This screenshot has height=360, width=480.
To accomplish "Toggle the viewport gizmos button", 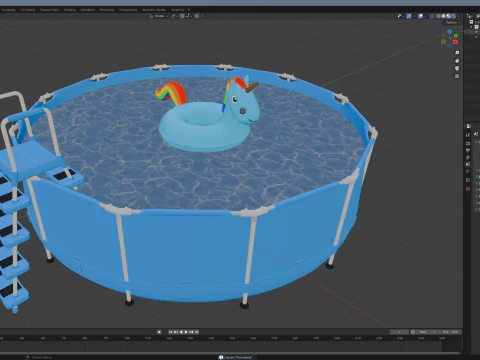I will click(409, 16).
